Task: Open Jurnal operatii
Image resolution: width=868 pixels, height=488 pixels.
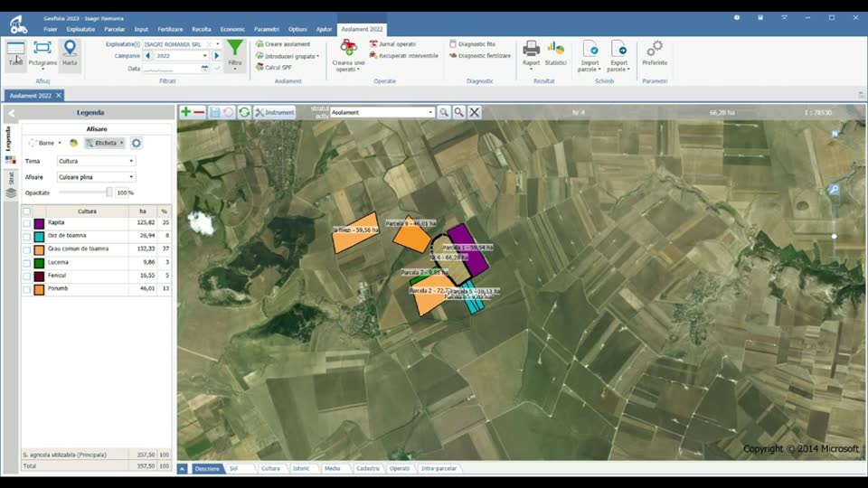Action: point(392,43)
